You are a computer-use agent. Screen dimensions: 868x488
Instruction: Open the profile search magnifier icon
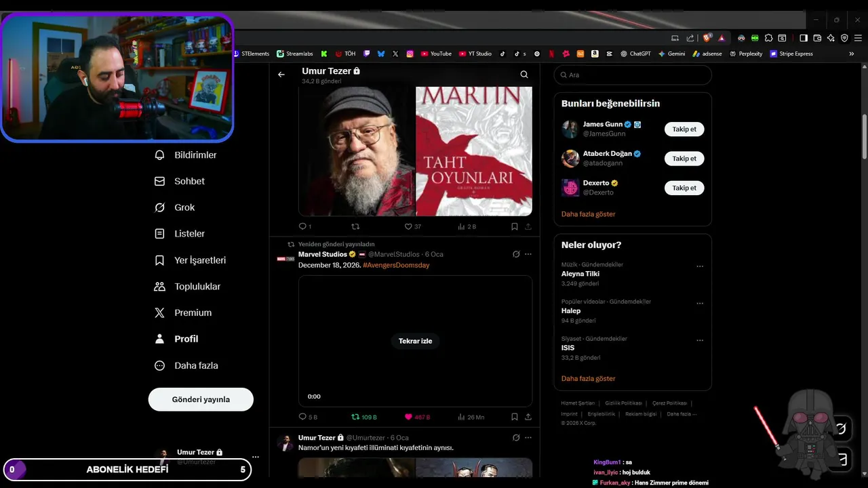pos(524,75)
